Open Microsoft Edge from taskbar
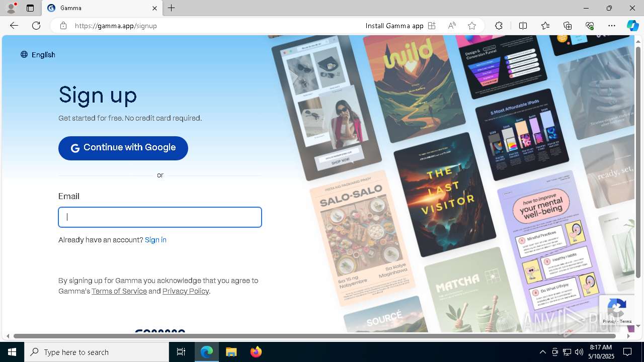Screen dimensions: 644x362 207,352
